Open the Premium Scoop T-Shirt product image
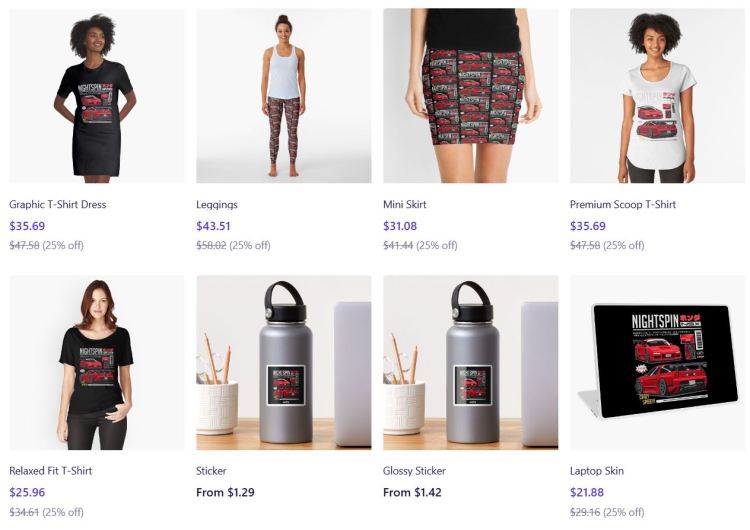The height and width of the screenshot is (530, 750). point(657,96)
